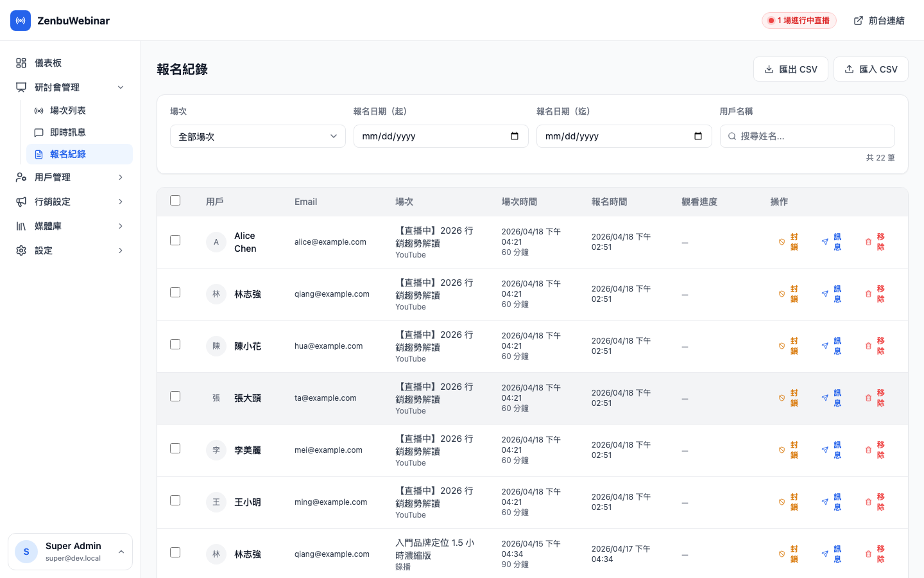Open the 全部場次 session dropdown
Screen dimensions: 924x578
[257, 136]
